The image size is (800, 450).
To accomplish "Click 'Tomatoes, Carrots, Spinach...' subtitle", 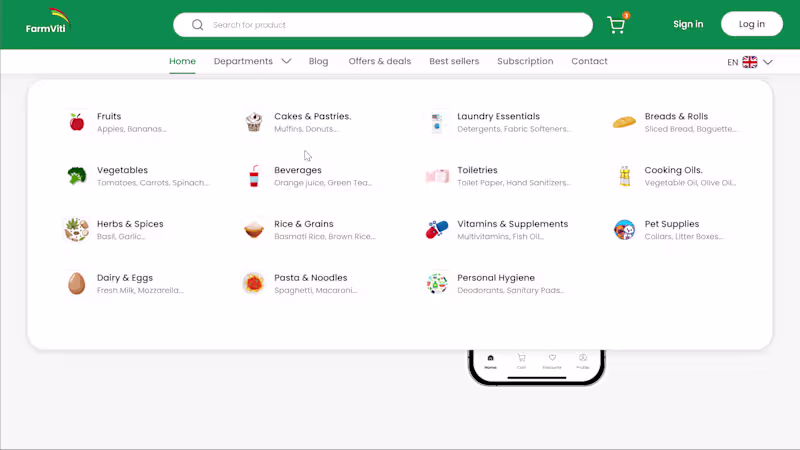I will tap(153, 183).
